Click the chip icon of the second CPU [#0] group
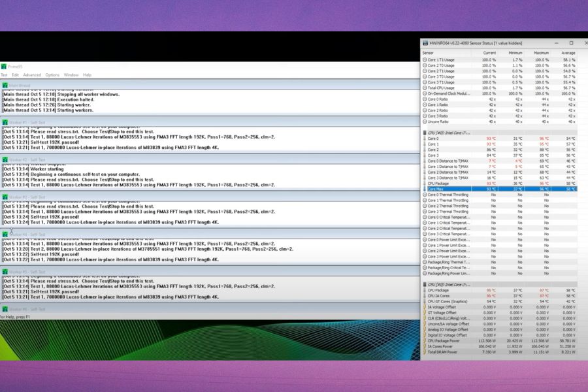This screenshot has height=392, width=588. pos(425,285)
